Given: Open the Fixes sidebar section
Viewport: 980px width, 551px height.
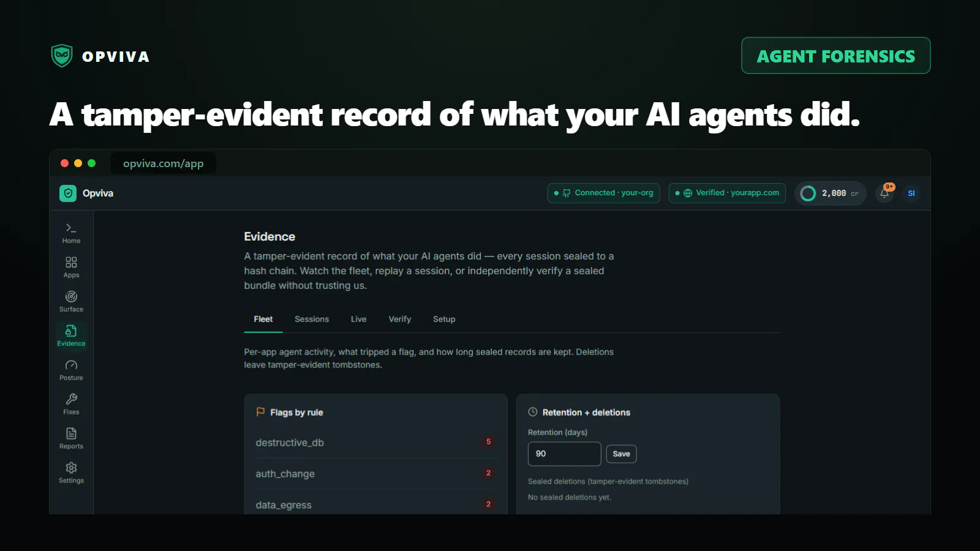Looking at the screenshot, I should (x=71, y=405).
